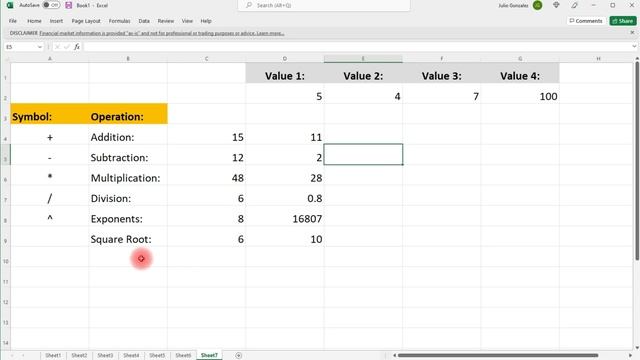Select the 'Exponents:' label cell
This screenshot has height=360, width=640.
point(128,216)
